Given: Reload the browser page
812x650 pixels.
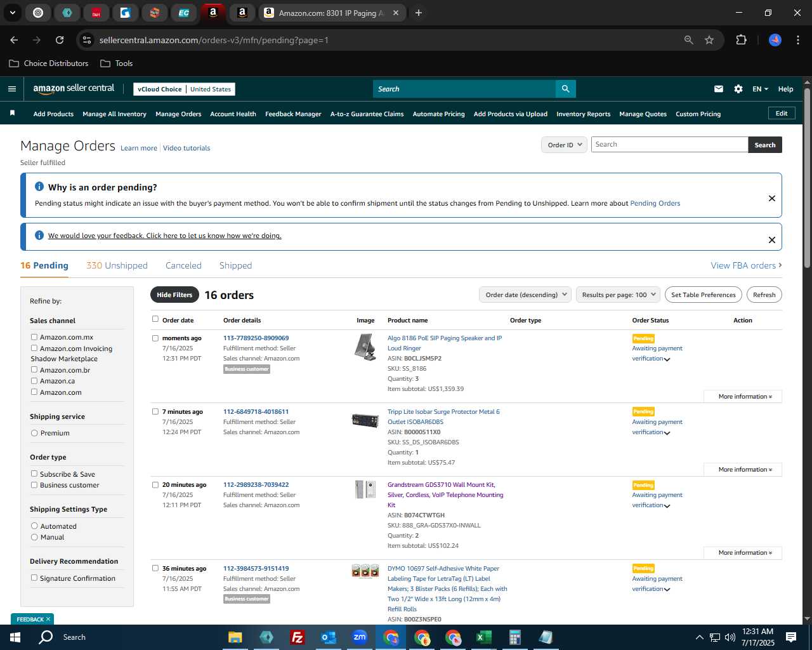Looking at the screenshot, I should point(60,40).
